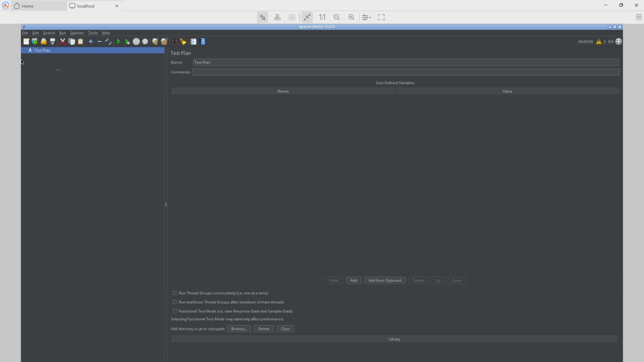Click the viewer 1:1 actual size icon
Viewport: 644px width, 362px height.
click(x=322, y=17)
